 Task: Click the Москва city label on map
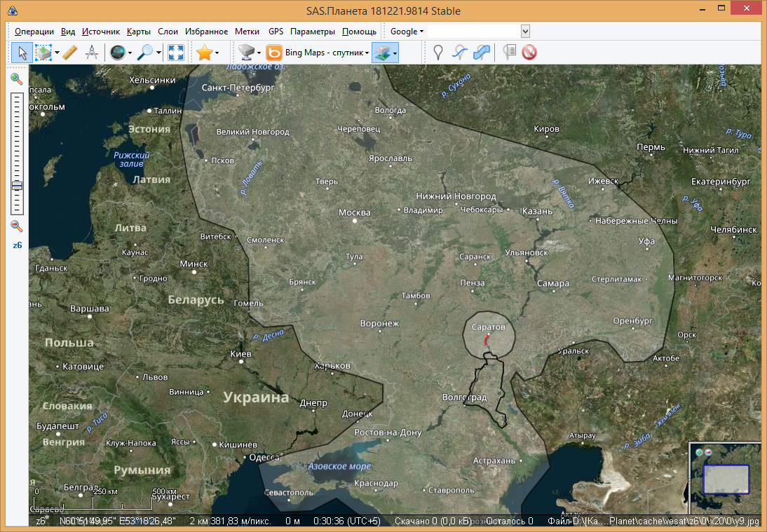click(x=355, y=212)
